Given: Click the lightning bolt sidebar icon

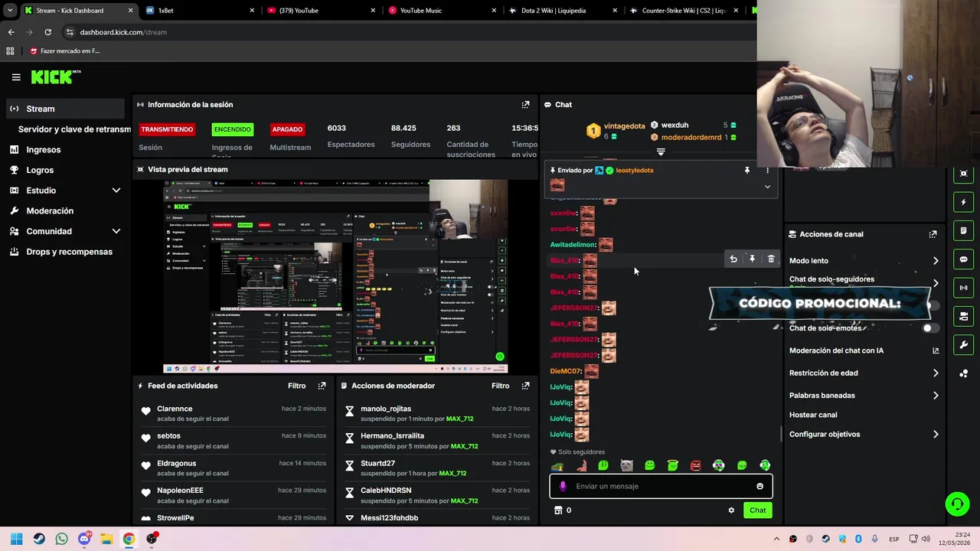Looking at the screenshot, I should pos(963,203).
